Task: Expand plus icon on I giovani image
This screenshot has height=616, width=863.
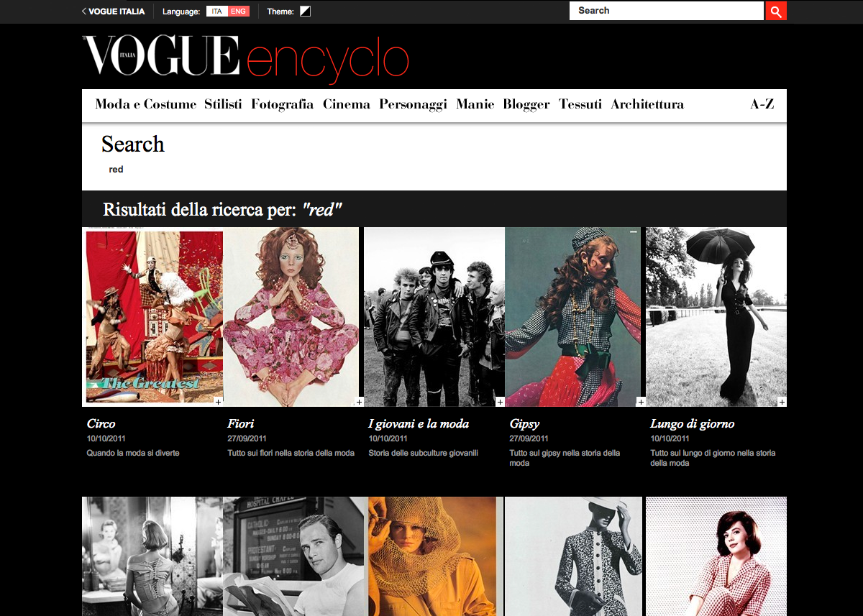Action: click(x=500, y=402)
